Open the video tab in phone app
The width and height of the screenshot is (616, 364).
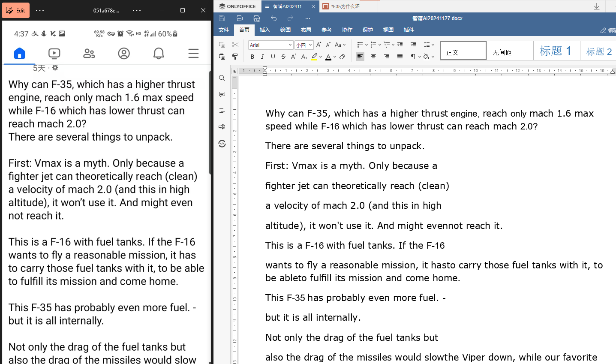(x=54, y=53)
